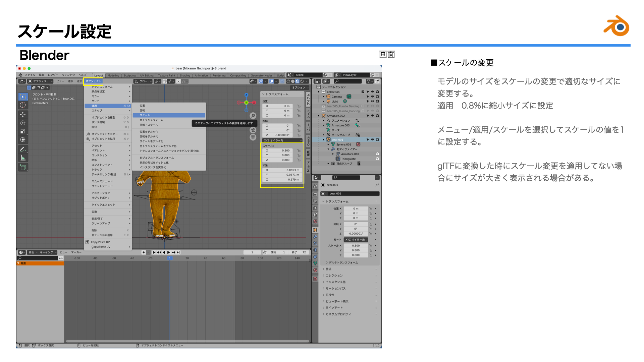
Task: Click the Blender logo menu icon
Action: point(20,75)
